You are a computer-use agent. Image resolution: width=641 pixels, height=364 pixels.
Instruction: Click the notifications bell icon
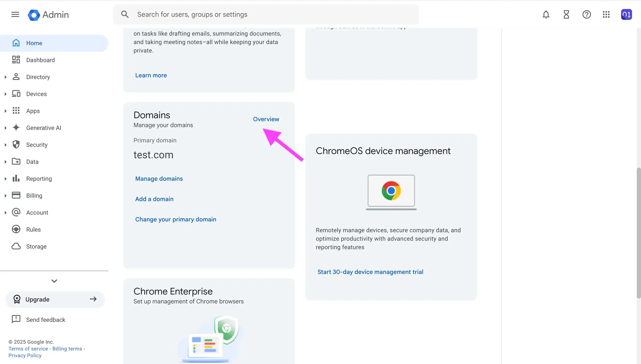pyautogui.click(x=546, y=14)
